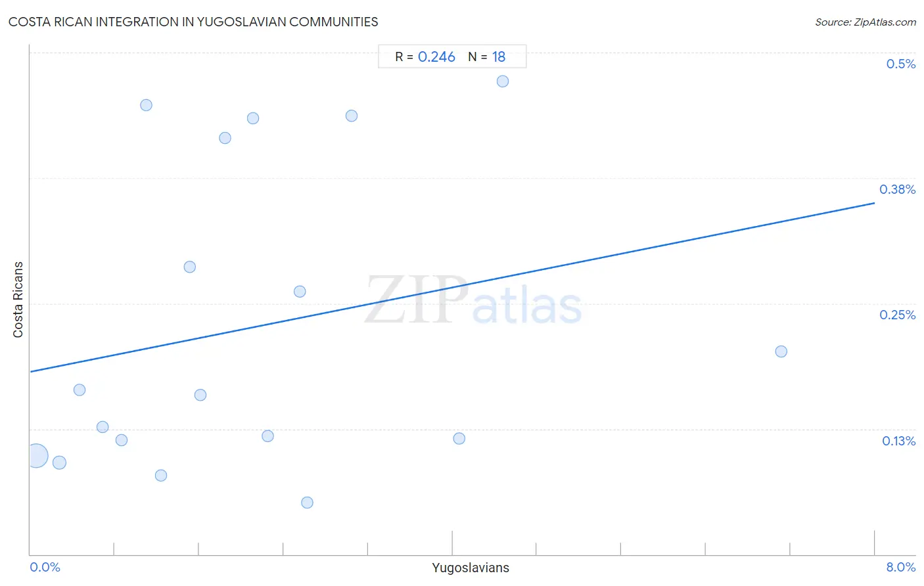Image resolution: width=924 pixels, height=586 pixels.
Task: Click the 0.38% y-axis tick label
Action: click(897, 189)
